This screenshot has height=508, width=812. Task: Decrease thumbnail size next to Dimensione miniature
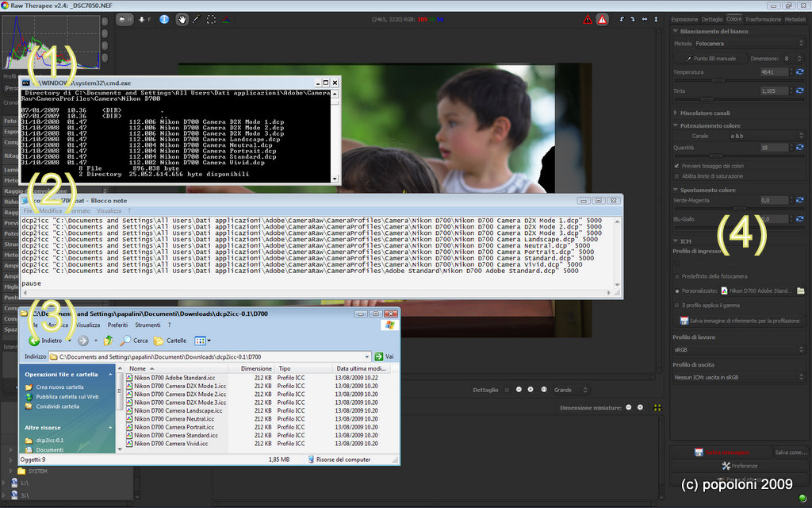629,407
